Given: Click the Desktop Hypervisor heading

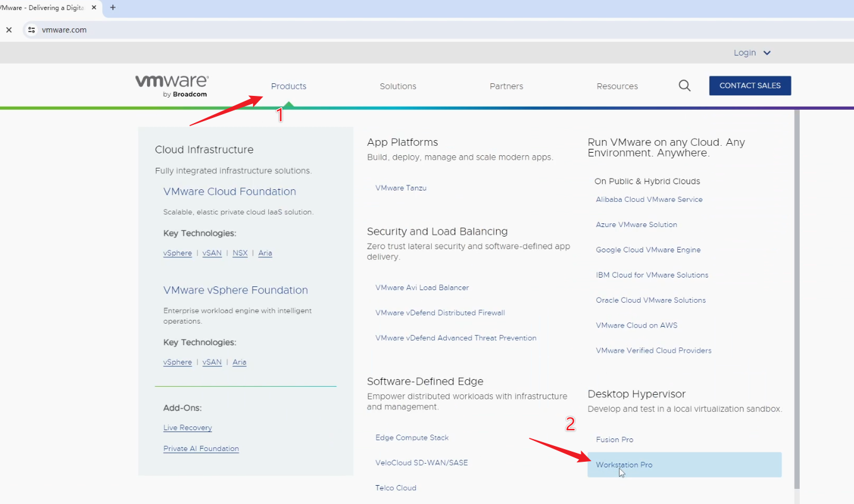Looking at the screenshot, I should 636,394.
